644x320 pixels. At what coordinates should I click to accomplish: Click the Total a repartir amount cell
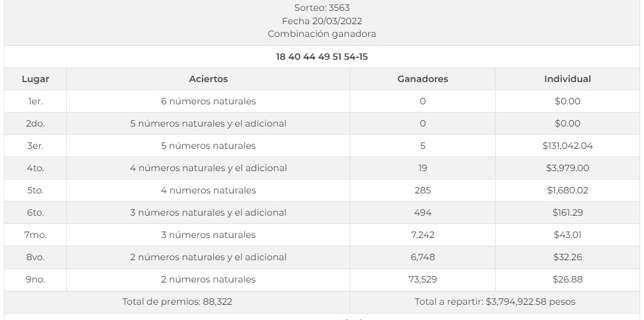(x=494, y=302)
